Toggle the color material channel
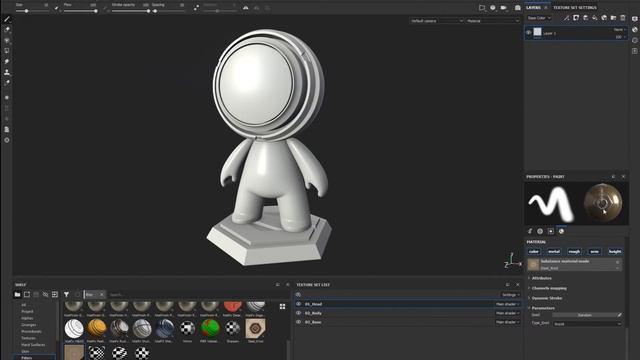 tap(534, 251)
